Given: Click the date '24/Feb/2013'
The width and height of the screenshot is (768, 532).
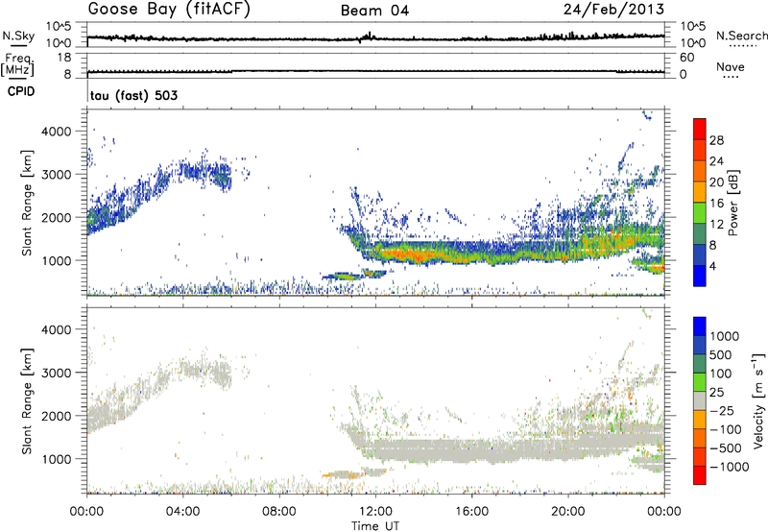Looking at the screenshot, I should [613, 9].
